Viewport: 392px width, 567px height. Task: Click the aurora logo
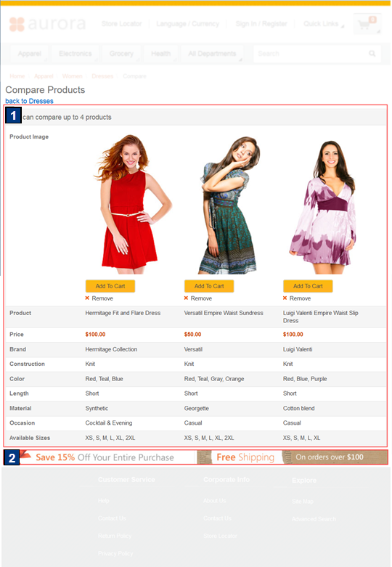47,24
